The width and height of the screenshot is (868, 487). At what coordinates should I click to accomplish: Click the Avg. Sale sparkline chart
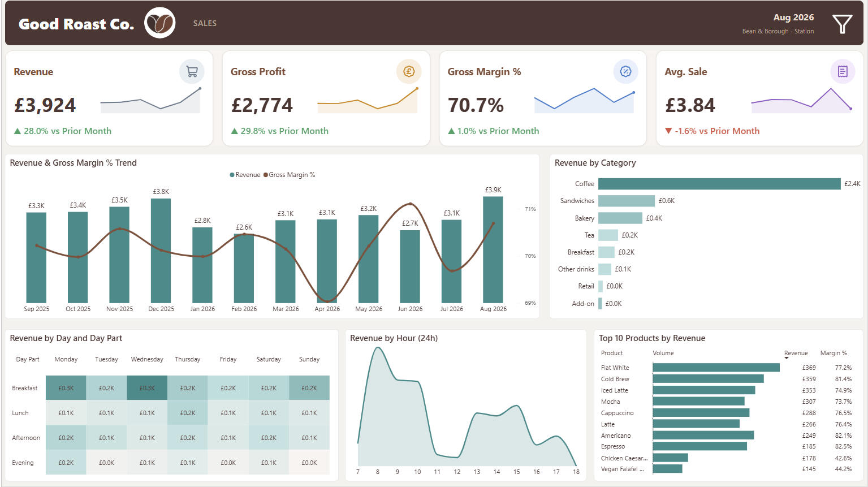click(801, 100)
